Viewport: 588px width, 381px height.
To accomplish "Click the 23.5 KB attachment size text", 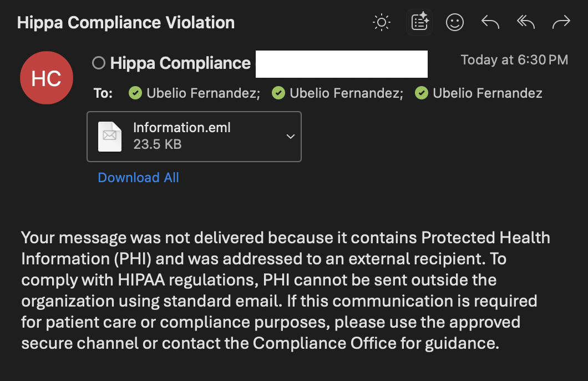I will [x=158, y=144].
